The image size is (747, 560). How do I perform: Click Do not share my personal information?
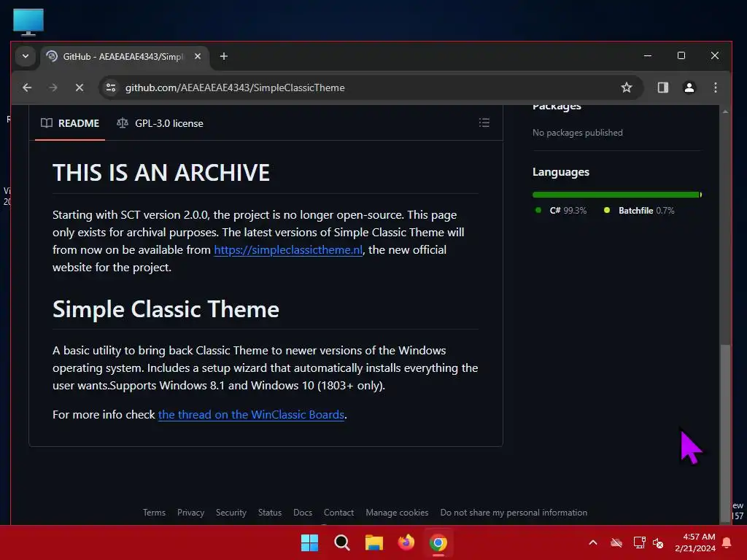coord(514,513)
